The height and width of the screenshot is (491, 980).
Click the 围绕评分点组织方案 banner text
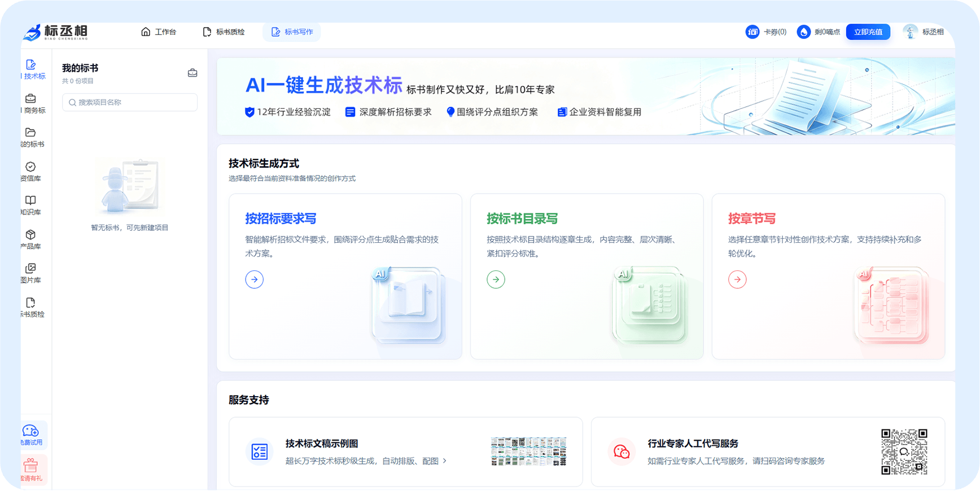[x=497, y=112]
